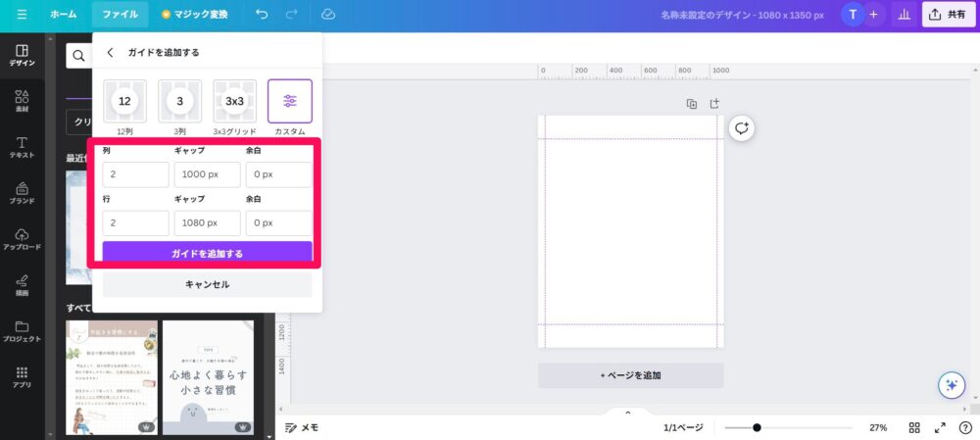The width and height of the screenshot is (980, 440).
Task: Click the hamburger menu icon
Action: [22, 15]
